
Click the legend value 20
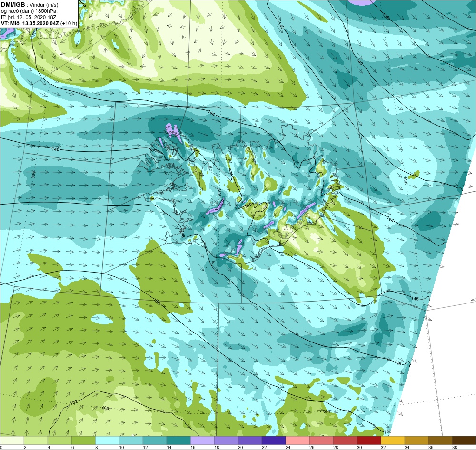(x=240, y=447)
